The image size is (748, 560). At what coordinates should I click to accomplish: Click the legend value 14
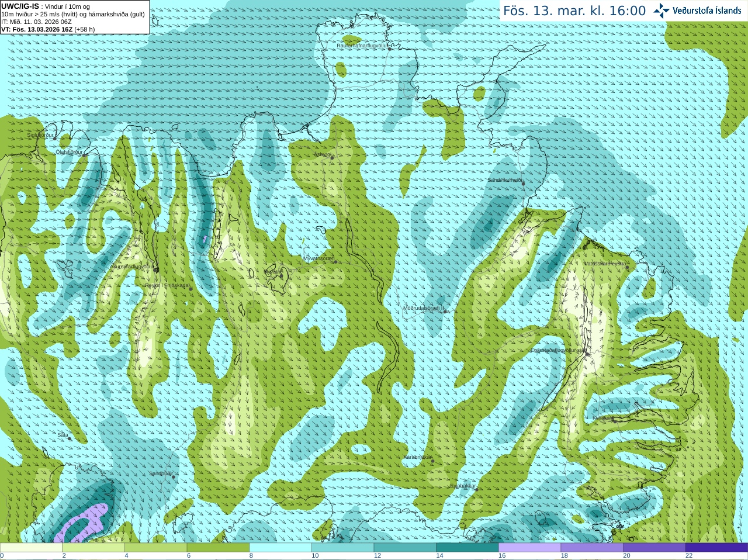(439, 556)
